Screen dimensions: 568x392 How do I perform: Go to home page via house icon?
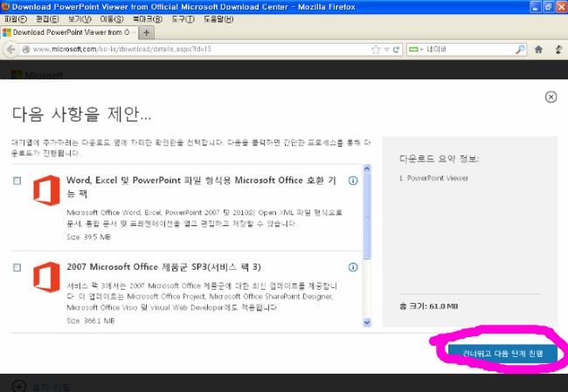538,49
